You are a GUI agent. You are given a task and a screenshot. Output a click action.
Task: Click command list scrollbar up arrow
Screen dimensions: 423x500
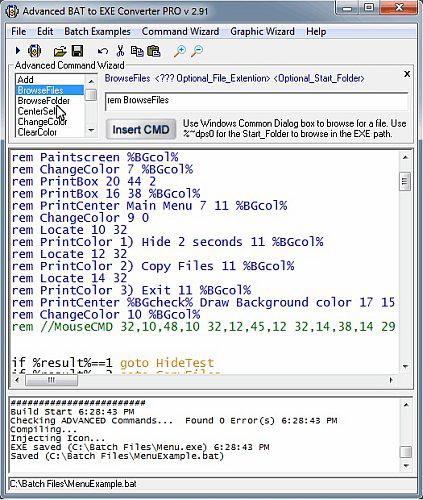91,81
